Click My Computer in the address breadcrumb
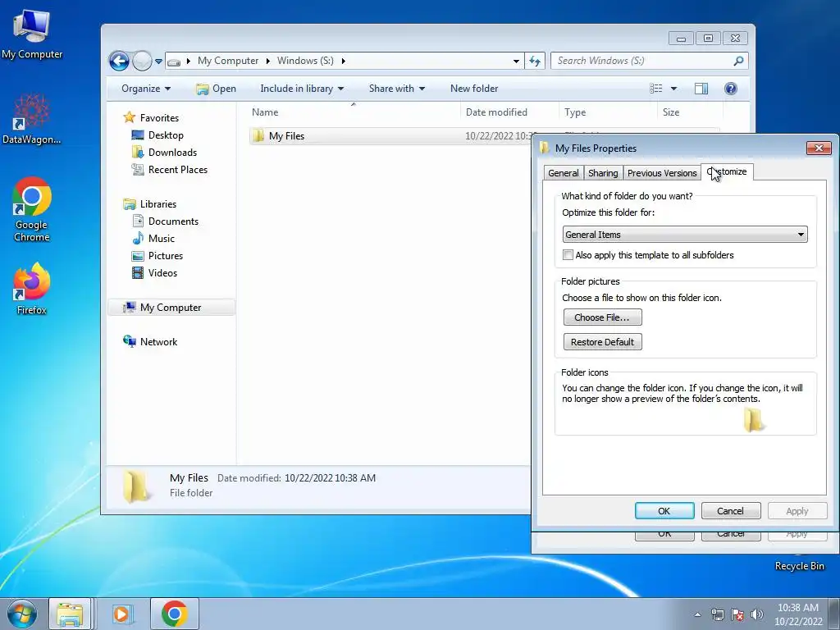The image size is (840, 630). click(228, 61)
